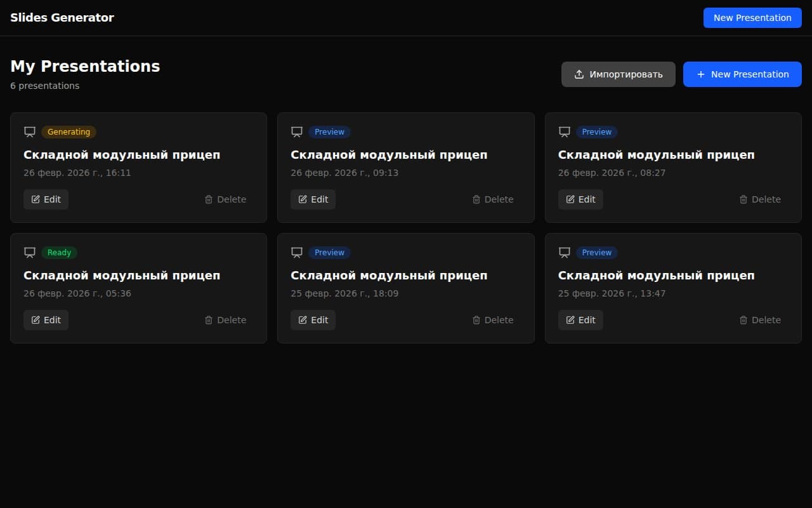The image size is (812, 508).
Task: Delete the presentation dated 26 февр. 08:27
Action: 760,199
